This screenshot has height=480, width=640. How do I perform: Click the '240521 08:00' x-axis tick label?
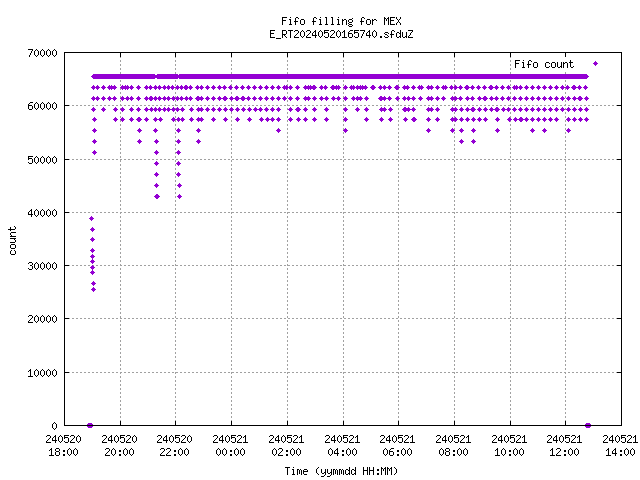[453, 446]
